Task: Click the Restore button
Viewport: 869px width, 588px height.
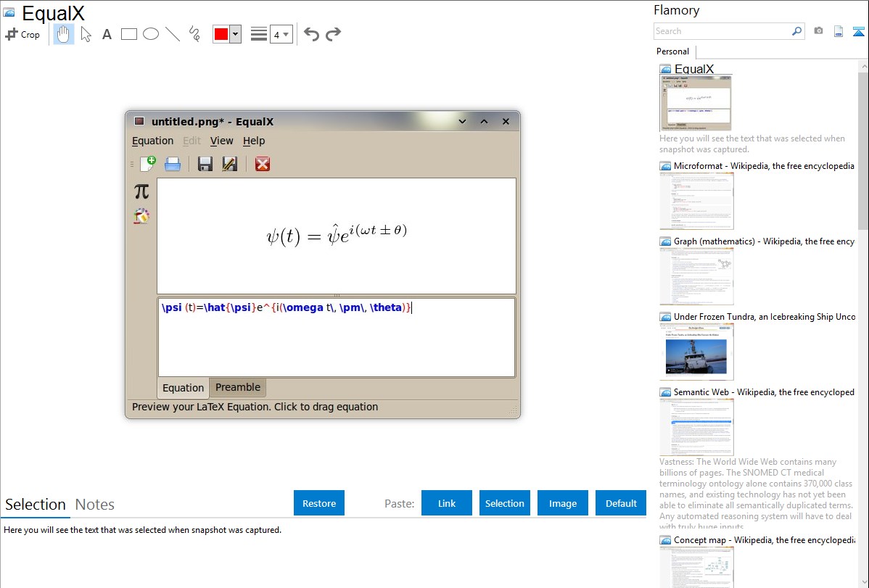Action: point(319,503)
